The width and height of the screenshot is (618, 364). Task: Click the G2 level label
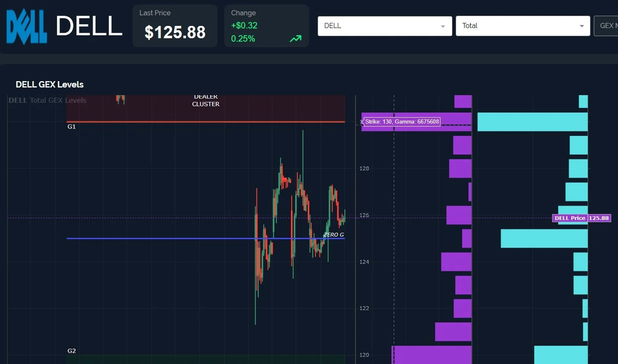(x=72, y=351)
